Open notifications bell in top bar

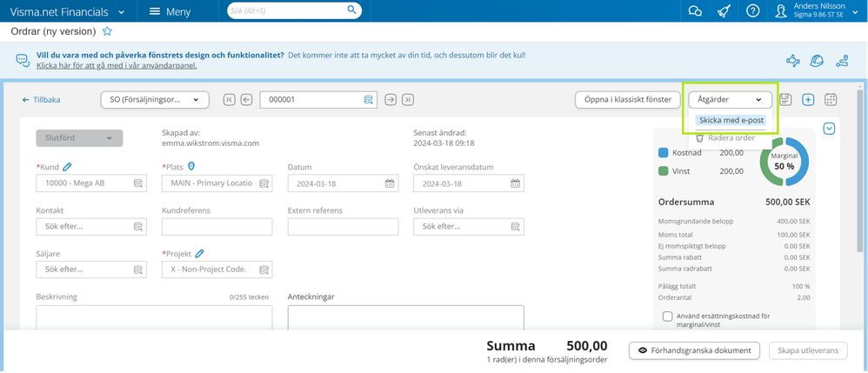click(x=724, y=11)
